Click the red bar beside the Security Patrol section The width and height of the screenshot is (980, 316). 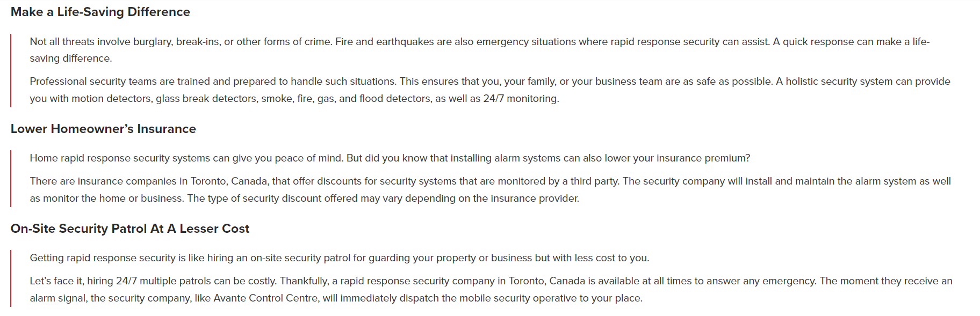pos(11,278)
